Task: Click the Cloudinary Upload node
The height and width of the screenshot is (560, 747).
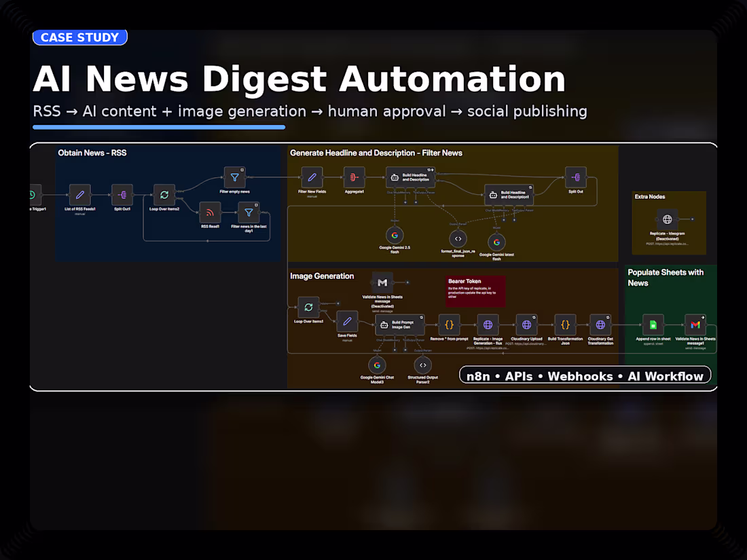Action: click(526, 326)
